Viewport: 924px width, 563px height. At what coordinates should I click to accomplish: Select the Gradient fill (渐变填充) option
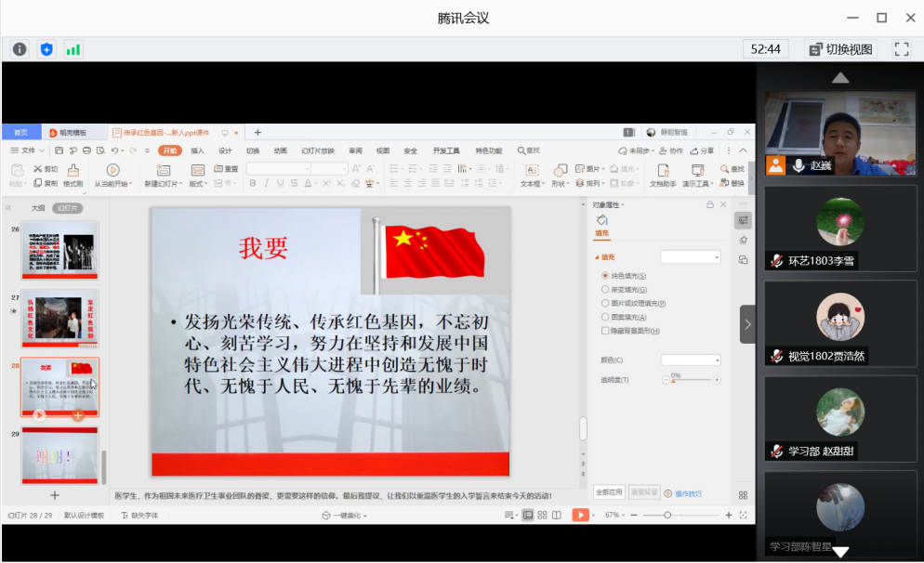point(605,289)
